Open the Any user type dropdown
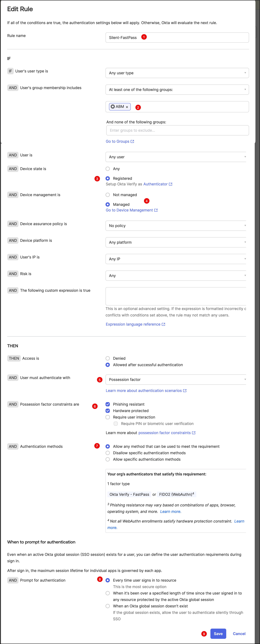Image resolution: width=260 pixels, height=644 pixels. click(x=177, y=73)
